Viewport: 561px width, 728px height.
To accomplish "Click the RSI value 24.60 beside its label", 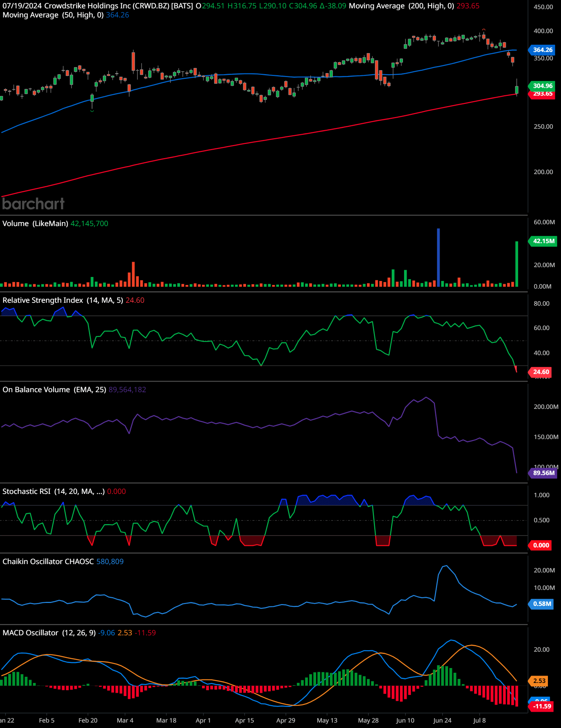I will 135,300.
